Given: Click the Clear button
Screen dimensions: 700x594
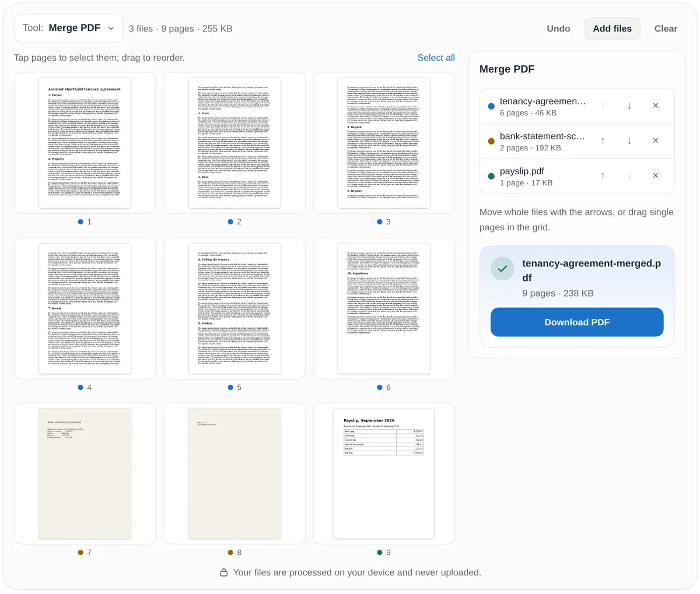Looking at the screenshot, I should tap(666, 29).
